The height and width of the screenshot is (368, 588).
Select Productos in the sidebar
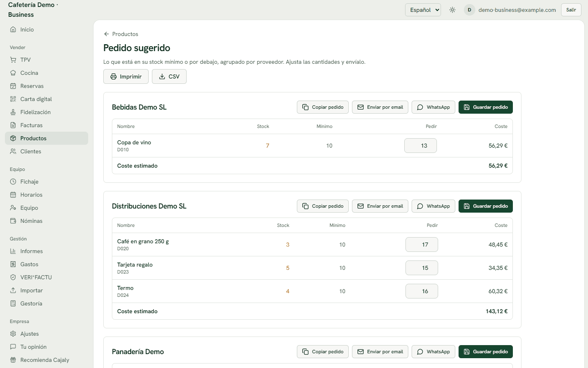[x=47, y=138]
